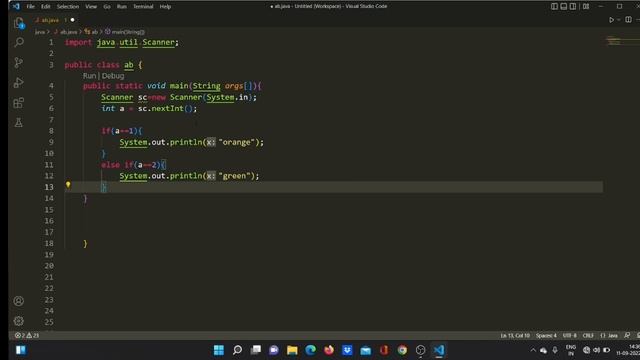Viewport: 640px width, 360px height.
Task: Open the Go menu
Action: [x=107, y=7]
